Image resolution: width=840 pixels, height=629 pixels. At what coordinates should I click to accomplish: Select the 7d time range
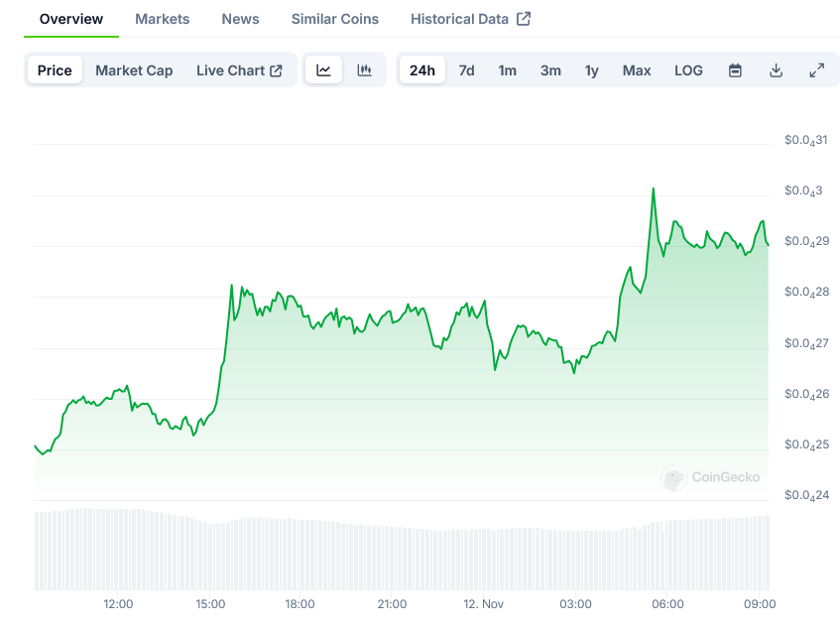pyautogui.click(x=466, y=70)
